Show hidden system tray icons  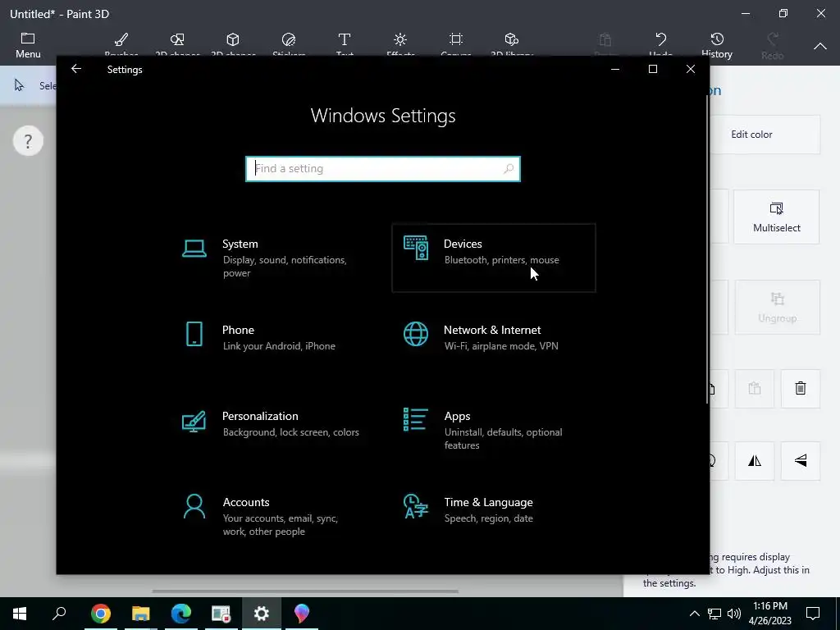pyautogui.click(x=694, y=614)
